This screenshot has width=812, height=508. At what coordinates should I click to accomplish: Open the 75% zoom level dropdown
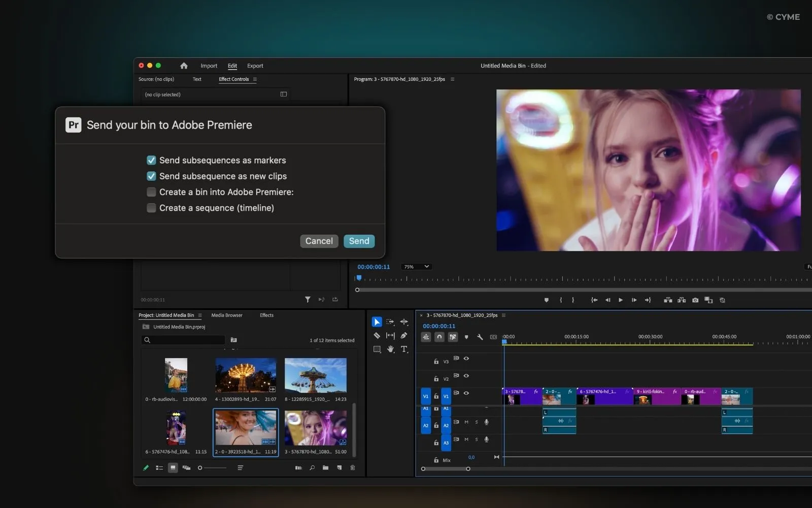[x=415, y=266]
